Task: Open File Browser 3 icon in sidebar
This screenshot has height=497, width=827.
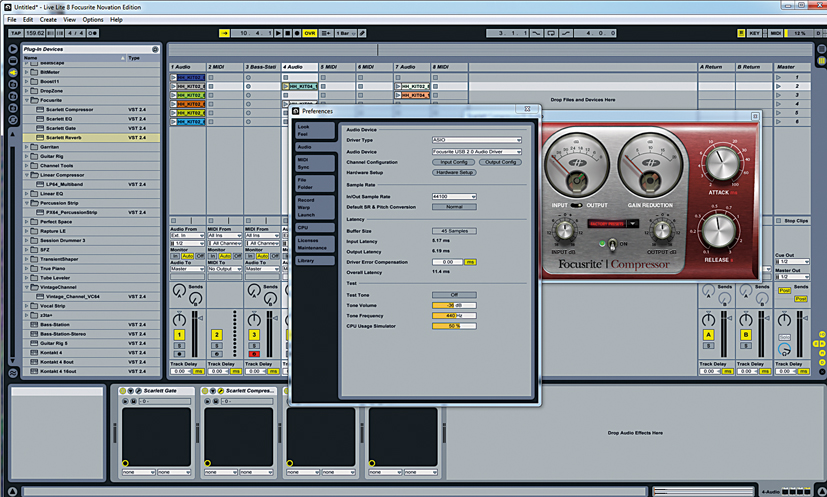Action: point(13,108)
